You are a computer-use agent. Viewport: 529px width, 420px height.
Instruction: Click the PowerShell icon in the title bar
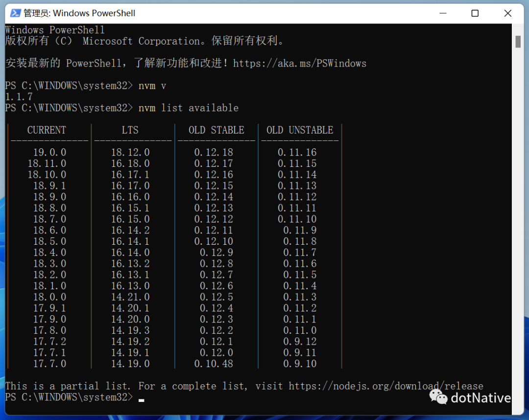click(15, 13)
